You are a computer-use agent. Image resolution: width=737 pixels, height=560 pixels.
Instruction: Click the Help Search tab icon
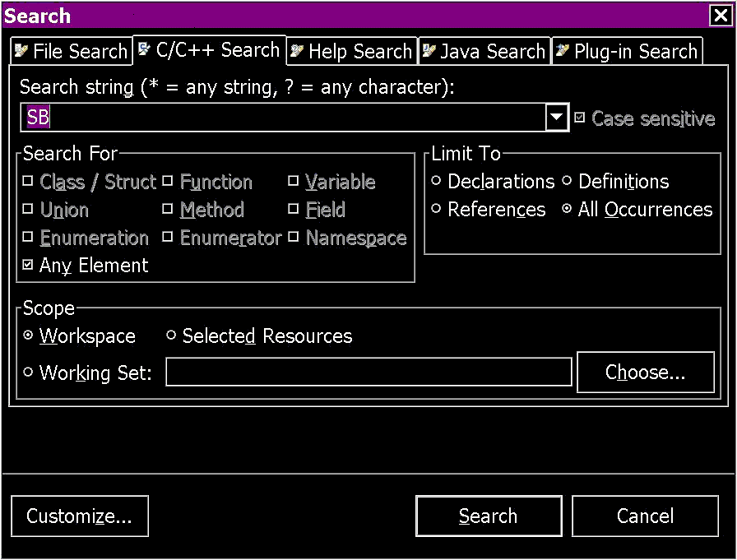coord(297,50)
